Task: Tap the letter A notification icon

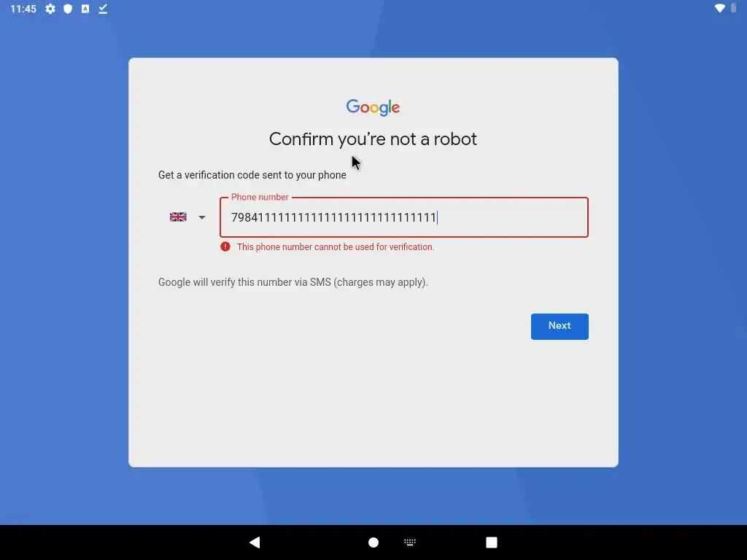Action: click(x=85, y=9)
